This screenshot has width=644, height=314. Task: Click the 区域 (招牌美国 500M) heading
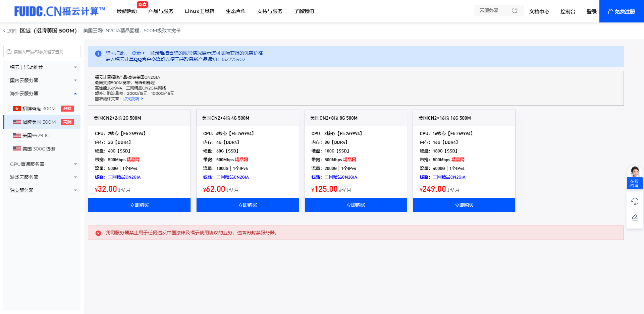pos(48,30)
